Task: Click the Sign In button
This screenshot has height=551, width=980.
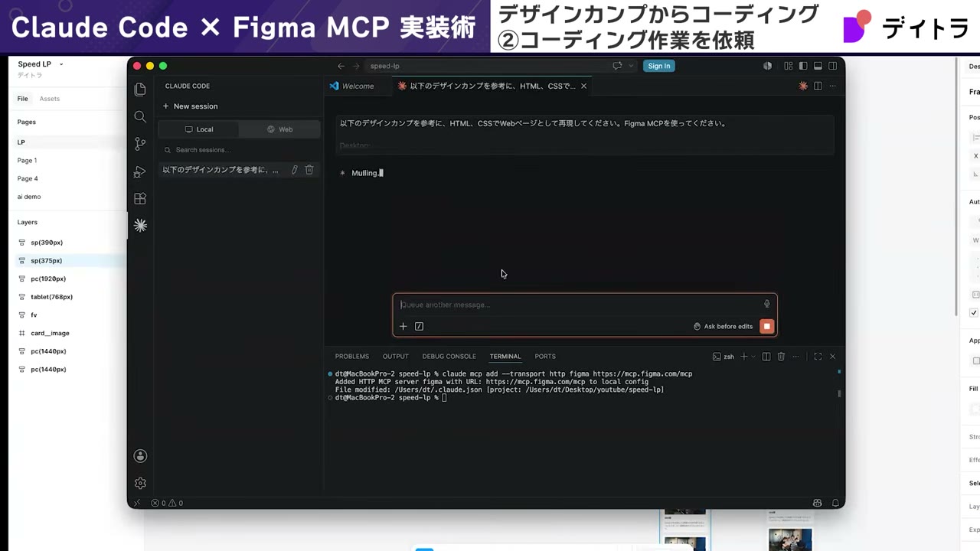Action: tap(658, 66)
